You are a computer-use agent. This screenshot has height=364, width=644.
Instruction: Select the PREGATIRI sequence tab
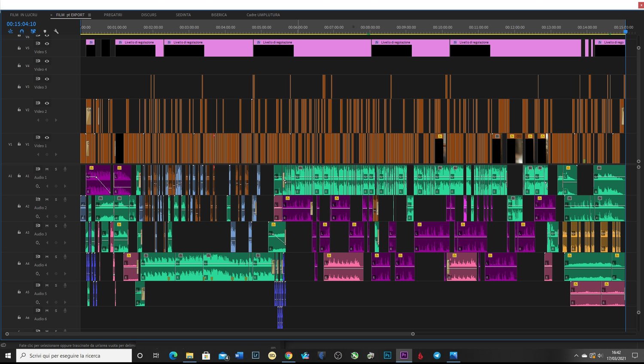[113, 15]
